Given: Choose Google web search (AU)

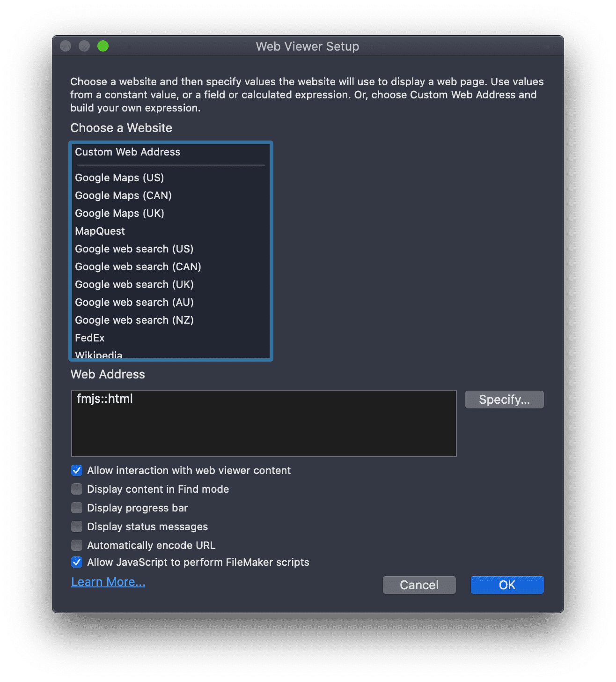Looking at the screenshot, I should click(170, 302).
